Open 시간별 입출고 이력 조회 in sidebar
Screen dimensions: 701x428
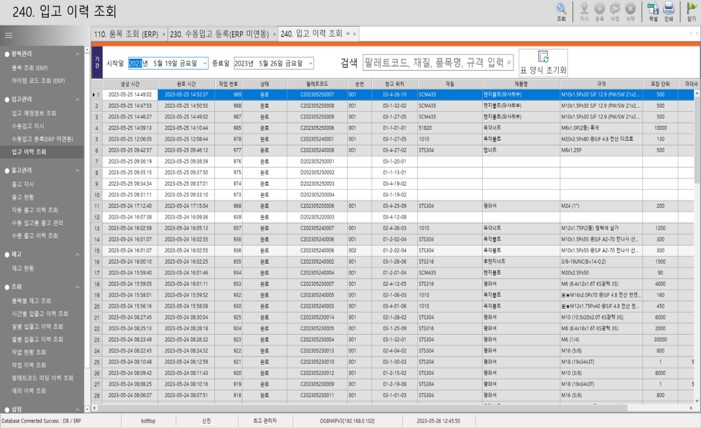[x=40, y=314]
